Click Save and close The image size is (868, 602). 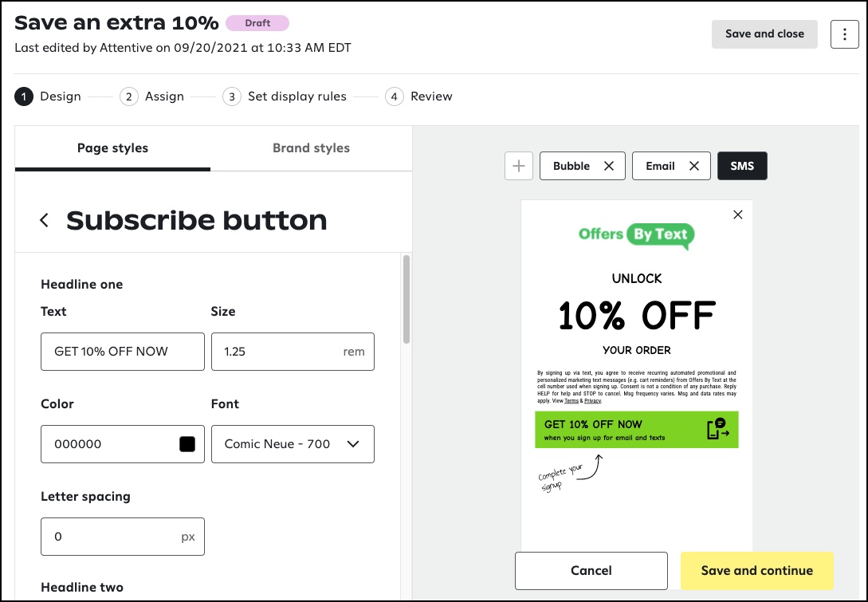[x=764, y=34]
